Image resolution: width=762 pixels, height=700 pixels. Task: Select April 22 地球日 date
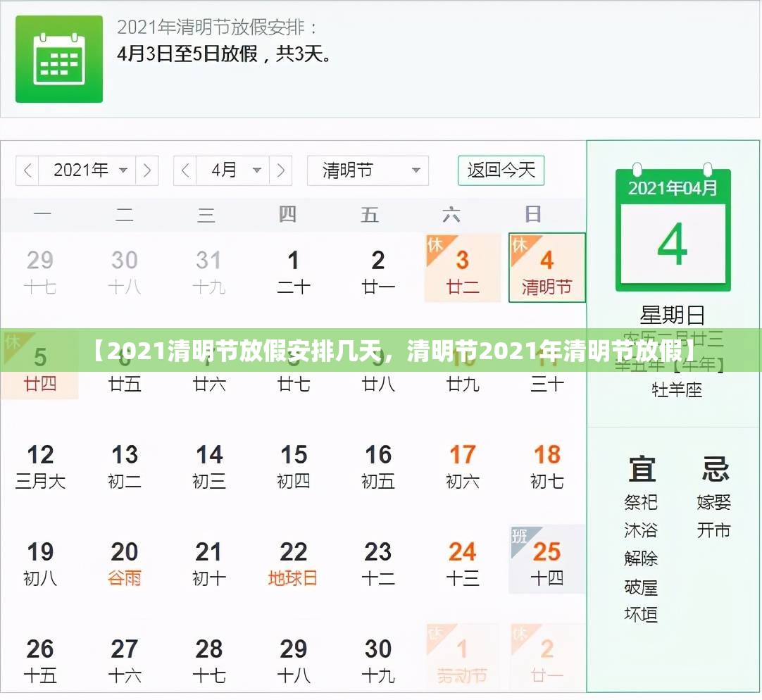pos(294,564)
